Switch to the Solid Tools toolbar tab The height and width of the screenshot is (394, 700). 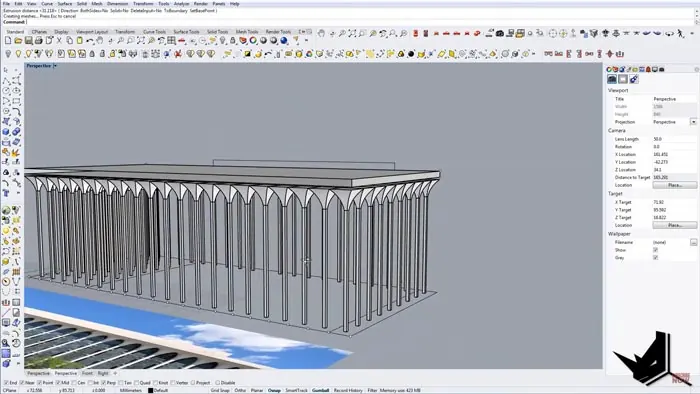217,32
